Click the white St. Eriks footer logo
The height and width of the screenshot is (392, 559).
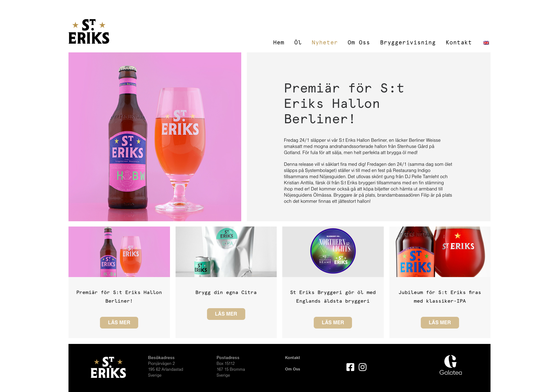pyautogui.click(x=108, y=367)
